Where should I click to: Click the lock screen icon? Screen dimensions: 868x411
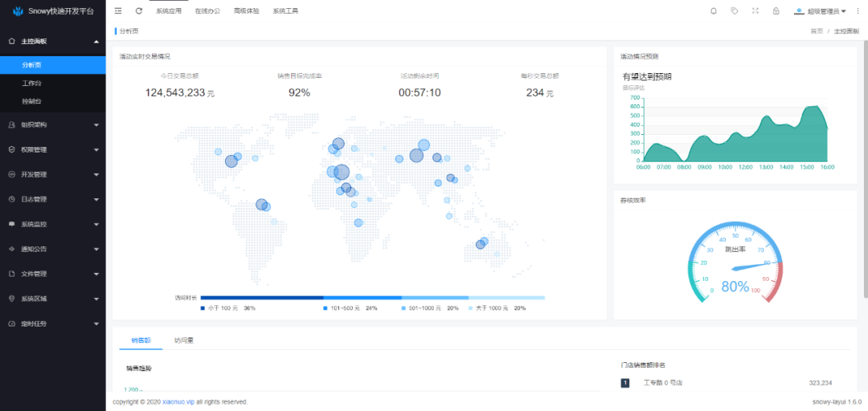[x=776, y=11]
